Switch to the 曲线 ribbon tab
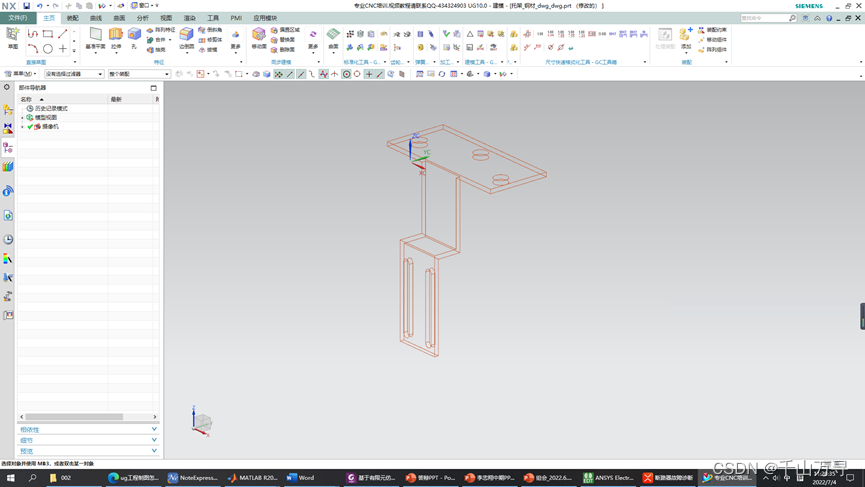Viewport: 865px width, 487px height. [95, 18]
